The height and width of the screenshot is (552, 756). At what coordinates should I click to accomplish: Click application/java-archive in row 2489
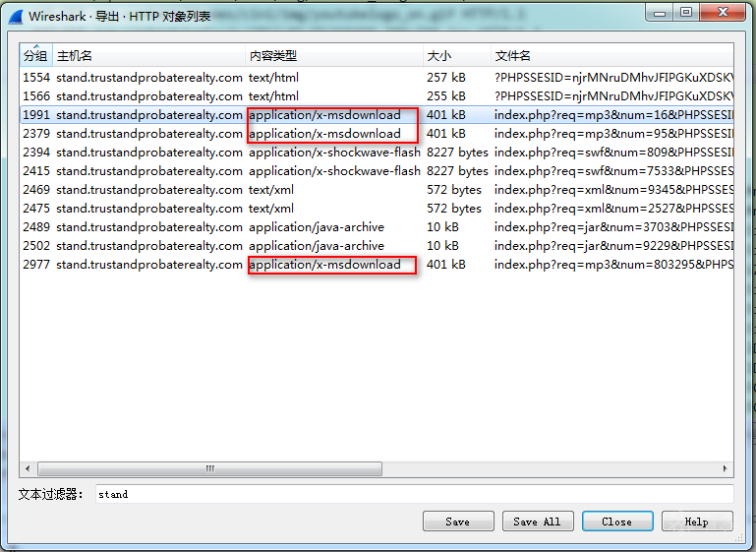point(317,227)
